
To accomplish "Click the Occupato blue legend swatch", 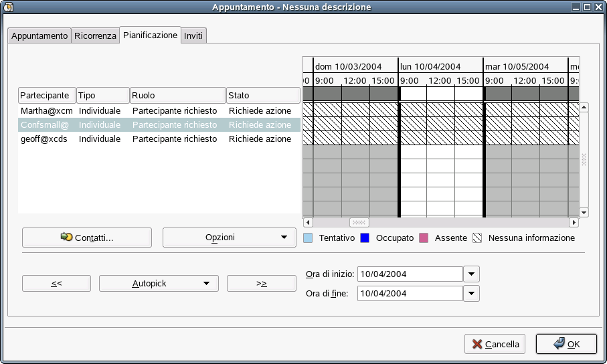I will tap(365, 238).
